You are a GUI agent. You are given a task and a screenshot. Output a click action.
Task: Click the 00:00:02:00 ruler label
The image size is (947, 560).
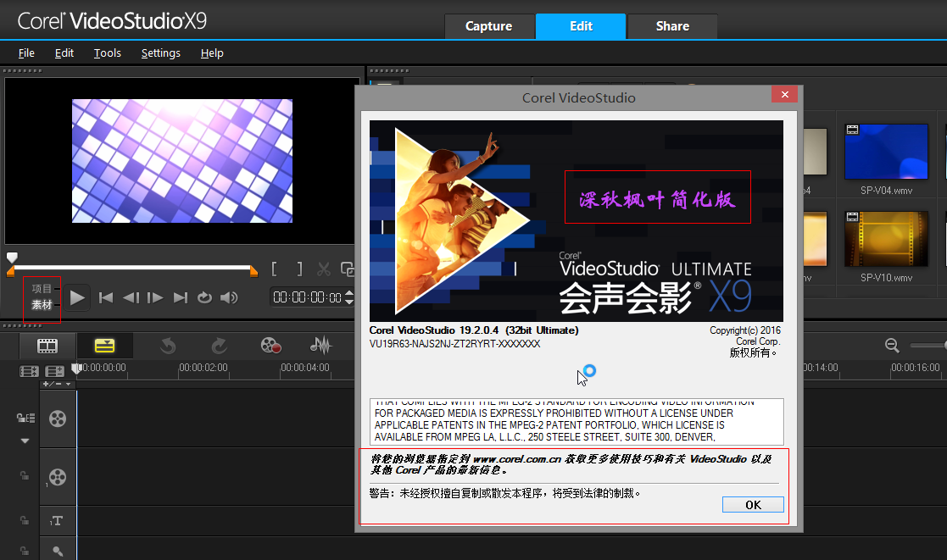tap(203, 368)
